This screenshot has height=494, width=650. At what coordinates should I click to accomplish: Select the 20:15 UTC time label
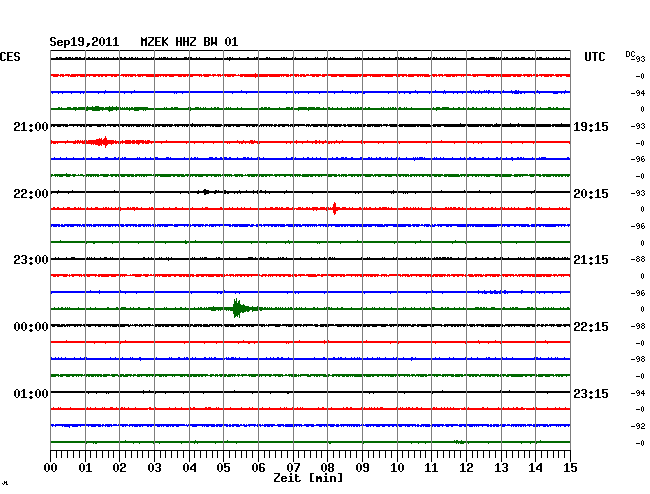click(x=590, y=194)
